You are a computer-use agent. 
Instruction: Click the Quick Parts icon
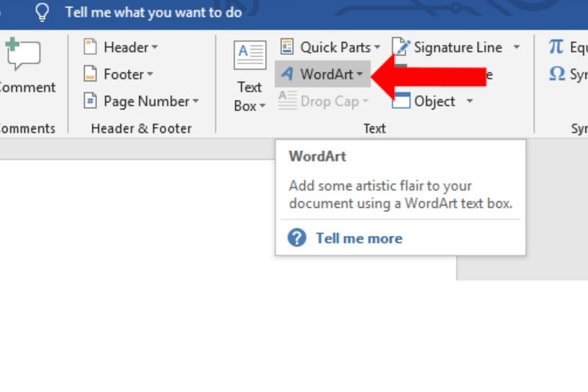coord(287,47)
